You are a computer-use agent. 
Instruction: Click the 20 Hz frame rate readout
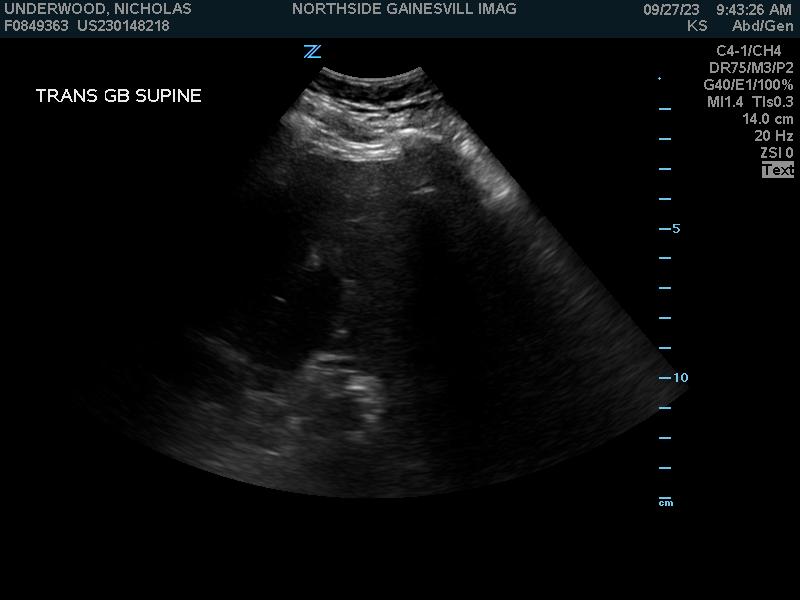(x=773, y=136)
